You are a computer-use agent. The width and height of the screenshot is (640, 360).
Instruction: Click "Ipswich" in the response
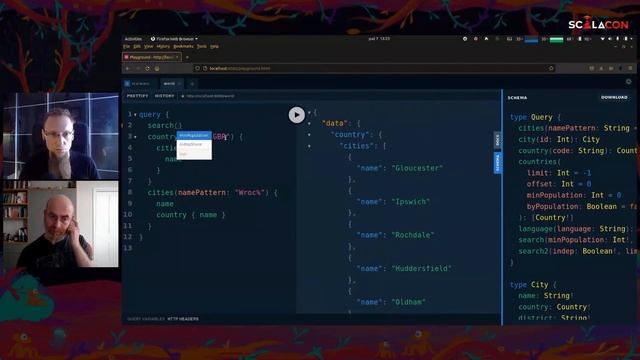(411, 202)
